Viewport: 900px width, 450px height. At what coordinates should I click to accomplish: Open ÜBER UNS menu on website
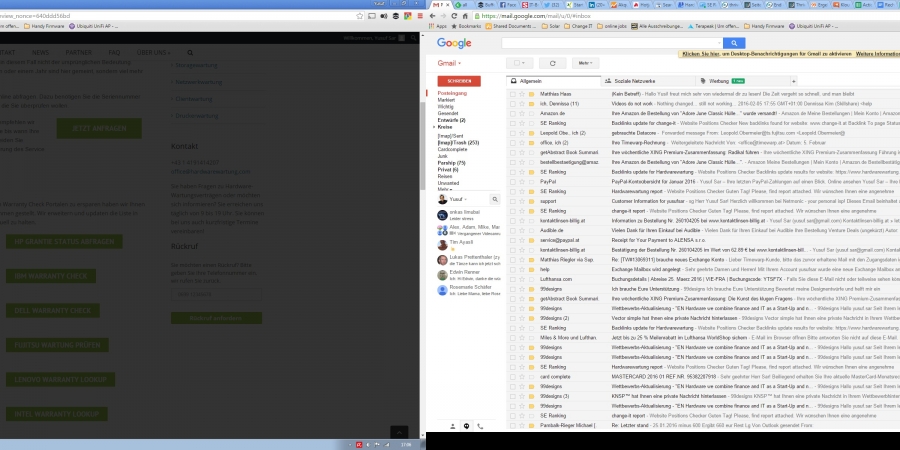[x=153, y=52]
